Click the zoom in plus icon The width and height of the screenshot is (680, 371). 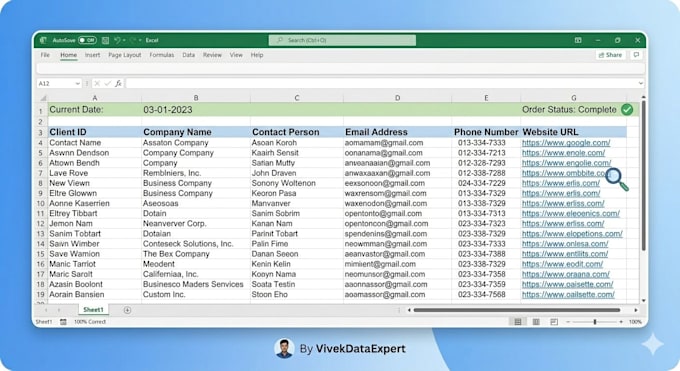coord(621,322)
